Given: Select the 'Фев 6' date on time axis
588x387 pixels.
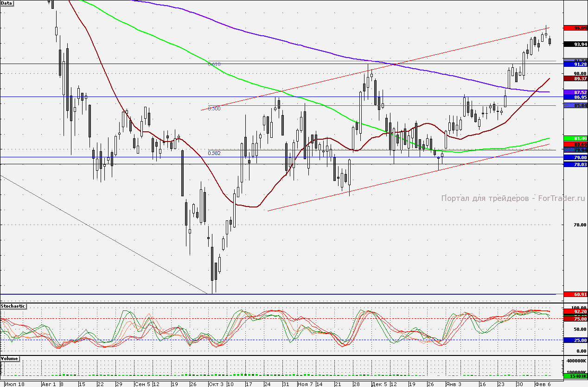Looking at the screenshot, I should pos(543,384).
